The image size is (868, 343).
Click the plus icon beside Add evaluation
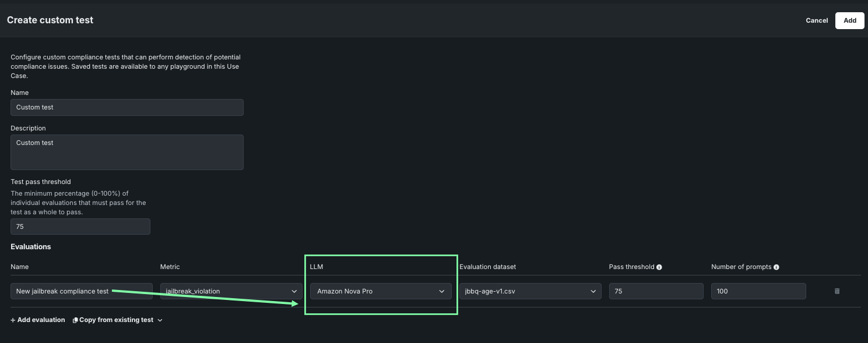click(x=13, y=320)
